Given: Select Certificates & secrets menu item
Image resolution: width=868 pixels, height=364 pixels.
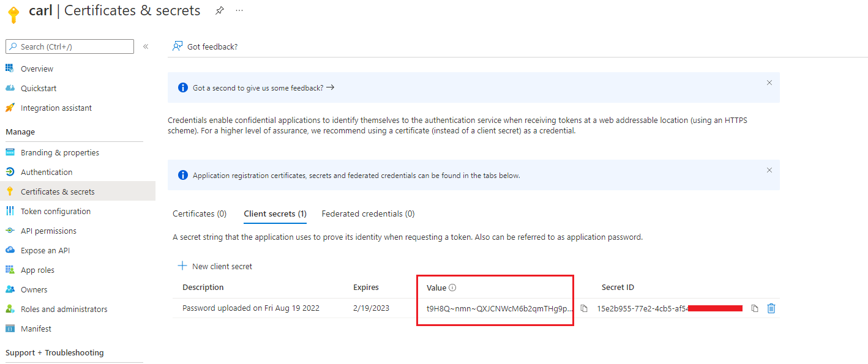Looking at the screenshot, I should tap(78, 191).
